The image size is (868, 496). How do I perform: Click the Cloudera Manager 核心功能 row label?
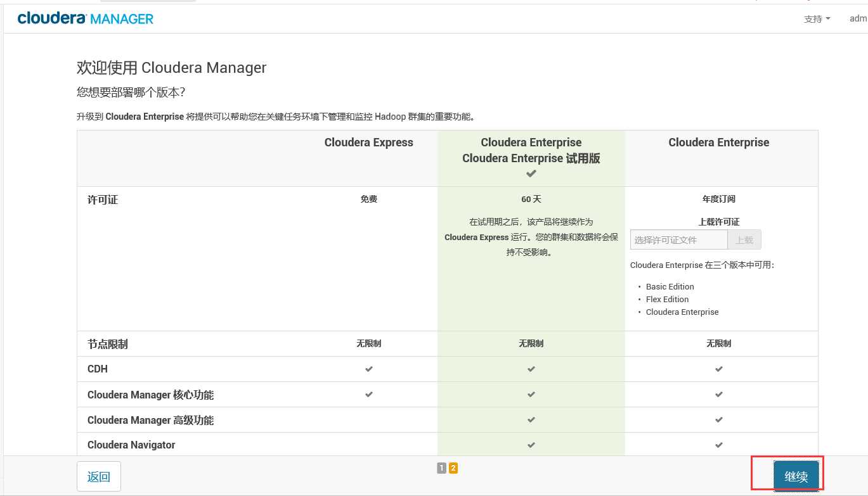pos(150,395)
